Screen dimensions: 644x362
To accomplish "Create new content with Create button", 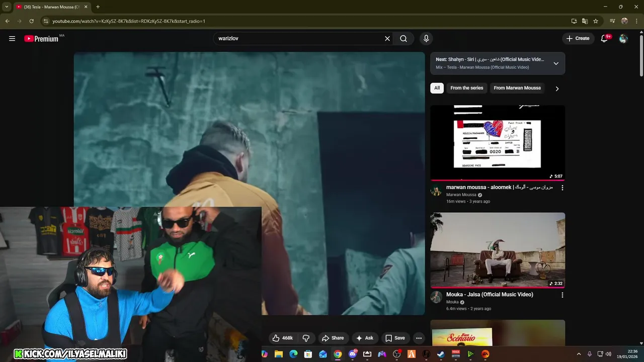I will 578,38.
